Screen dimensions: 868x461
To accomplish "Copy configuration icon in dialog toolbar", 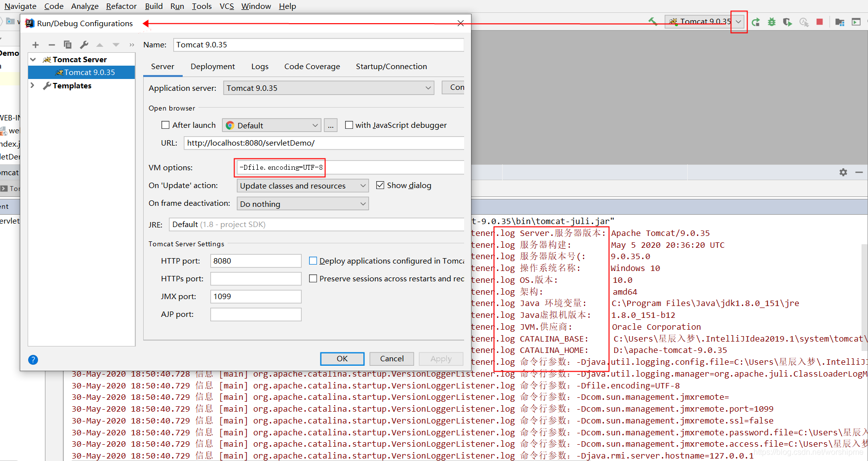I will 68,45.
